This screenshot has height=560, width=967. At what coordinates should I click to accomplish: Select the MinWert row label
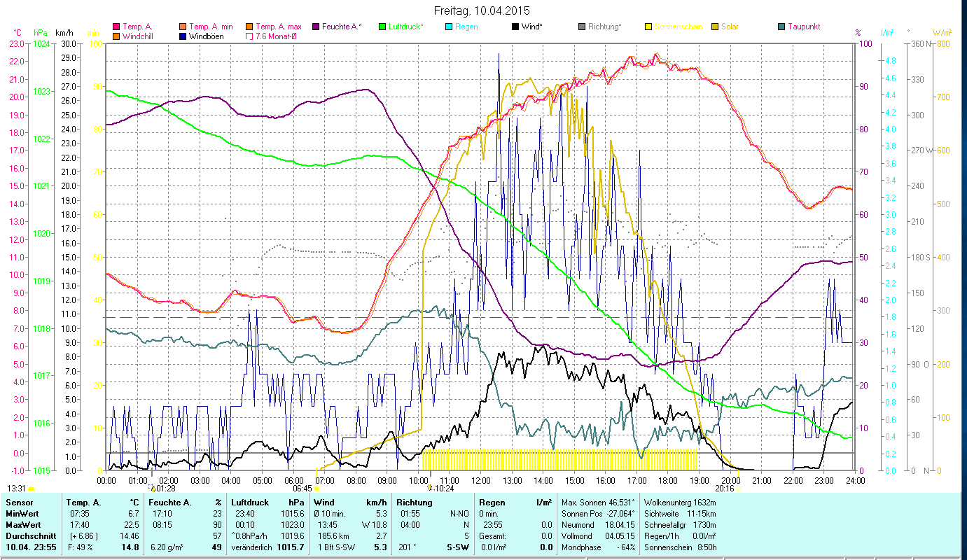click(22, 514)
